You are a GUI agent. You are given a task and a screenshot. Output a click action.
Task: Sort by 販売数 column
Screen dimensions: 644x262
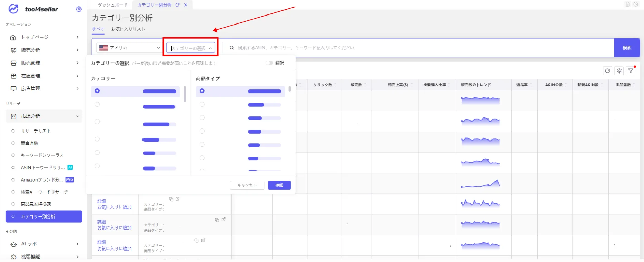click(365, 85)
